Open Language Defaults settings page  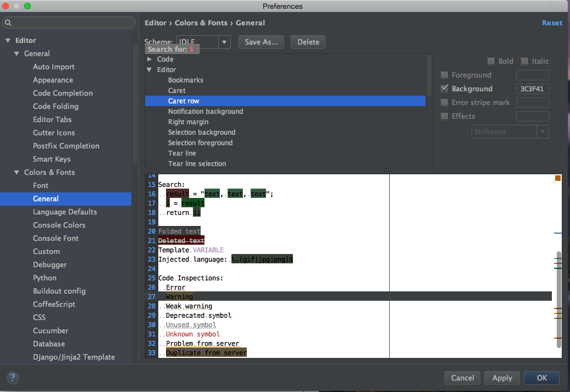point(64,212)
